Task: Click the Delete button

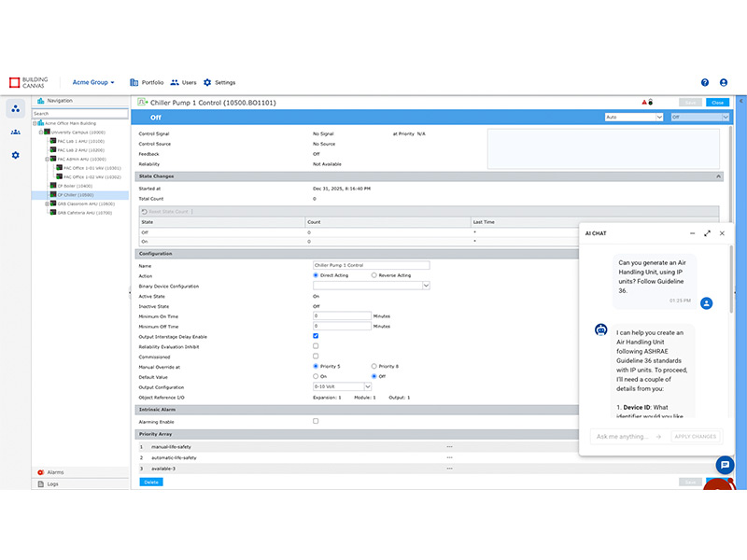Action: 150,482
